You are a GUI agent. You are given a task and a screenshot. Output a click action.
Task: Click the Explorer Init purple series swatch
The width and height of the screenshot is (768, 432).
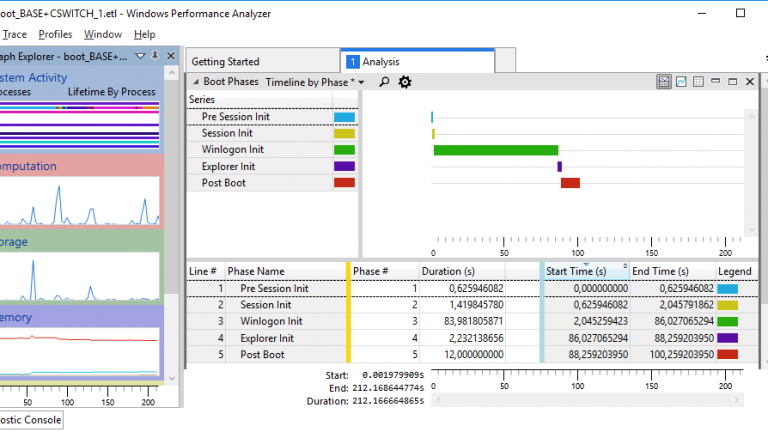coord(344,167)
